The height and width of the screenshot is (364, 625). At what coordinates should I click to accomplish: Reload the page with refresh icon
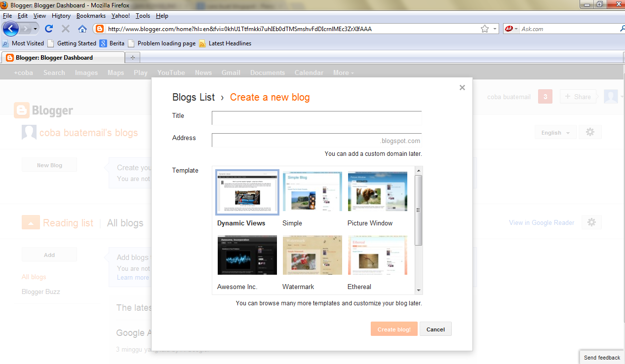tap(49, 29)
